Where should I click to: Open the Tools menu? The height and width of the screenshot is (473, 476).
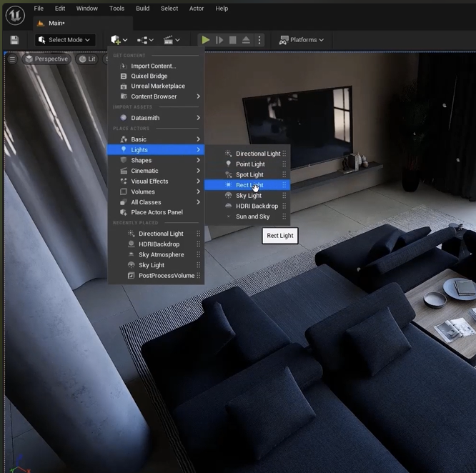(116, 9)
